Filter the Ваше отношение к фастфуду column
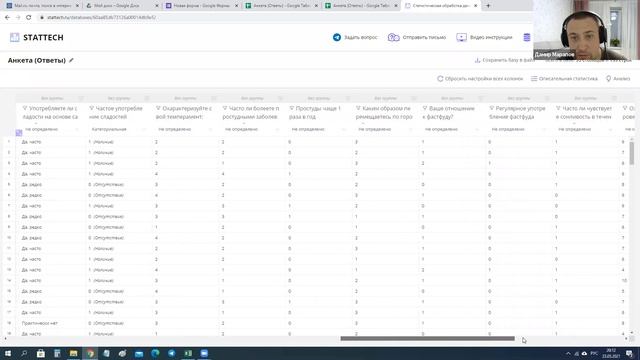This screenshot has width=640, height=360. pyautogui.click(x=424, y=108)
